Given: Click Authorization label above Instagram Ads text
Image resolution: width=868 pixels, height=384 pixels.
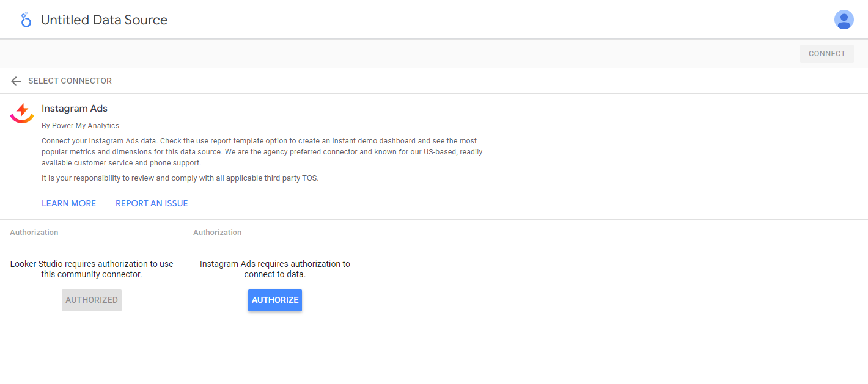Looking at the screenshot, I should 217,233.
